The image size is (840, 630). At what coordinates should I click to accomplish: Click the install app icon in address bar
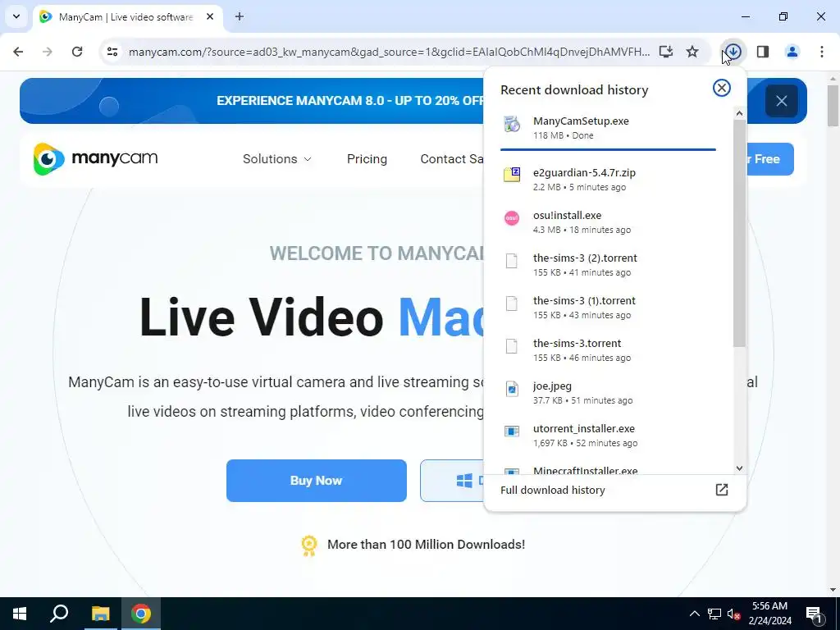[666, 52]
